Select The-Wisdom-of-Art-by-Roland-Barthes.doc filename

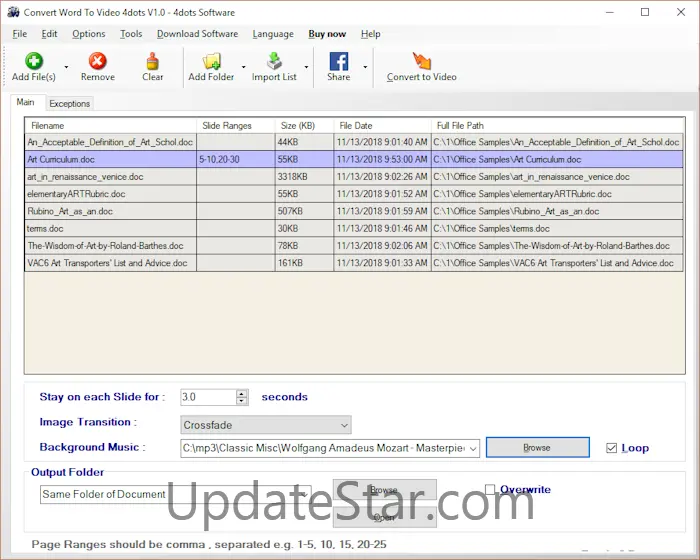105,246
